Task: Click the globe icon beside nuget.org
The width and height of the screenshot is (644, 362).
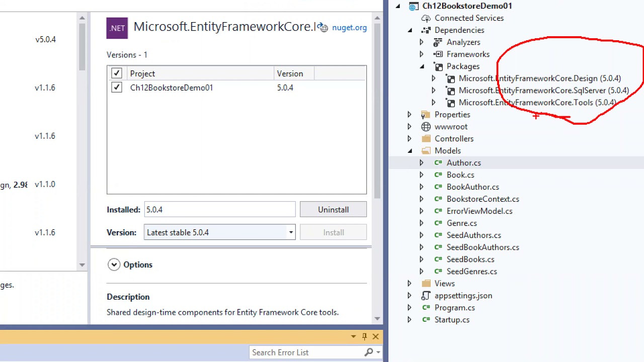Action: click(x=324, y=28)
